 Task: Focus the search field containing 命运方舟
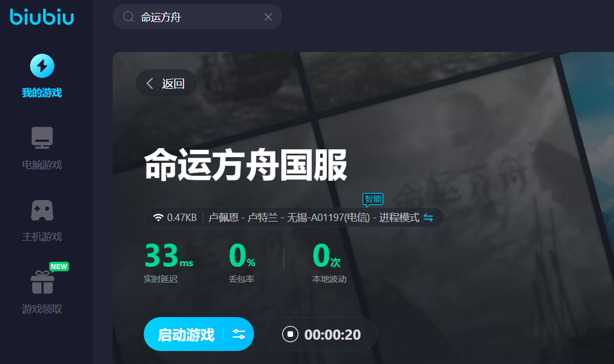197,17
